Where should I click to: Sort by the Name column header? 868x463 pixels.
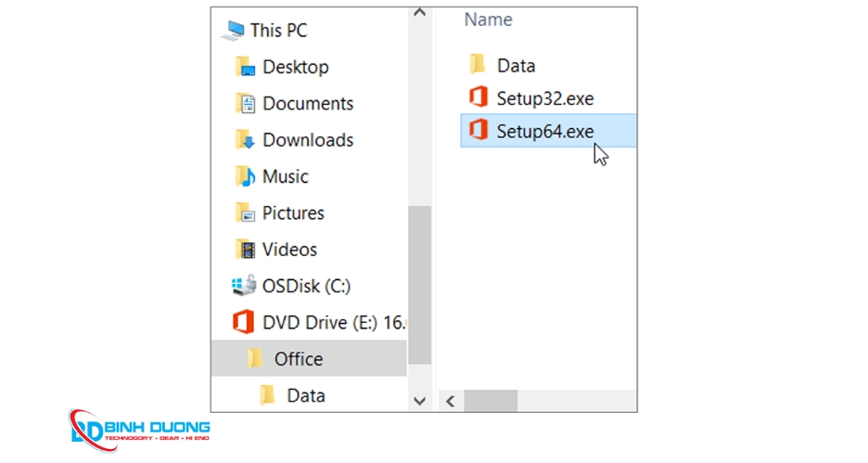(488, 19)
